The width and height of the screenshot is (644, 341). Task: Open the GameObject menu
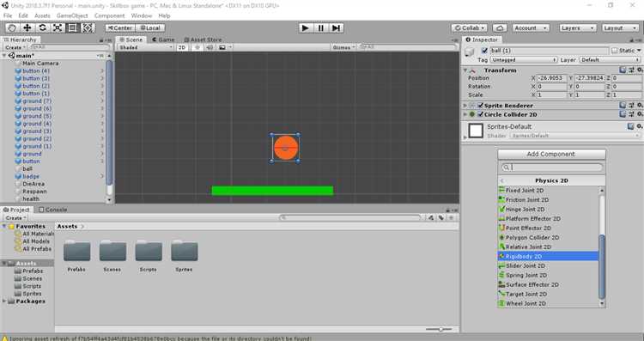pyautogui.click(x=72, y=15)
